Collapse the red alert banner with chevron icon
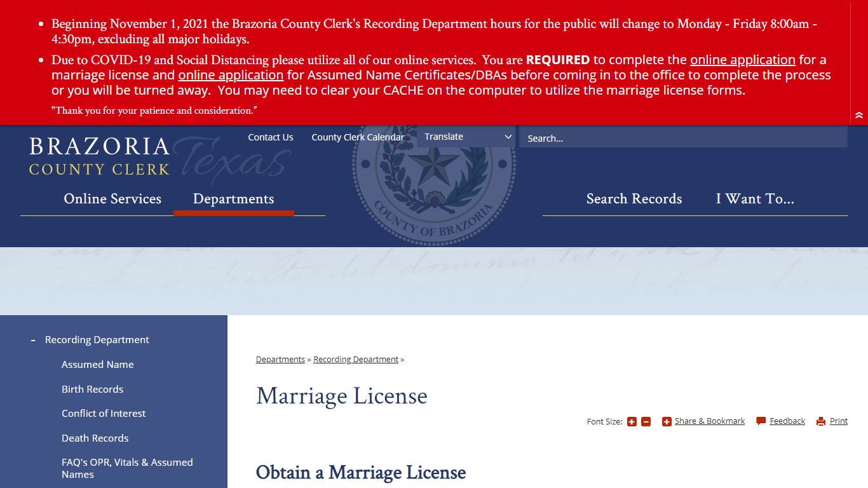The width and height of the screenshot is (868, 488). pos(859,115)
